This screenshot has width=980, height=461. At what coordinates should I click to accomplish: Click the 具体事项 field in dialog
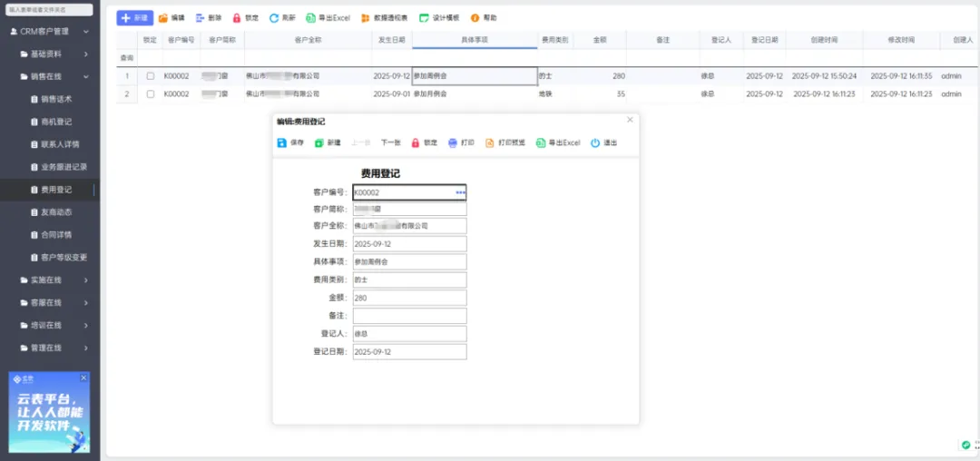coord(410,262)
